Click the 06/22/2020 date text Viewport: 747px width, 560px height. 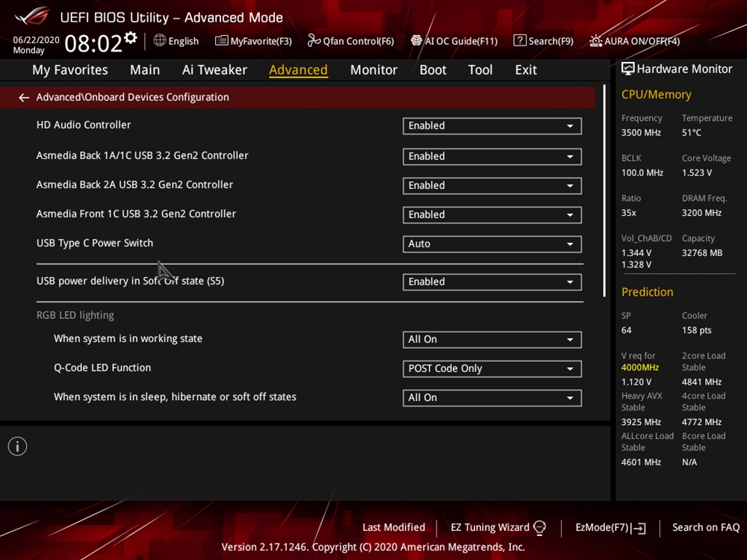tap(36, 40)
